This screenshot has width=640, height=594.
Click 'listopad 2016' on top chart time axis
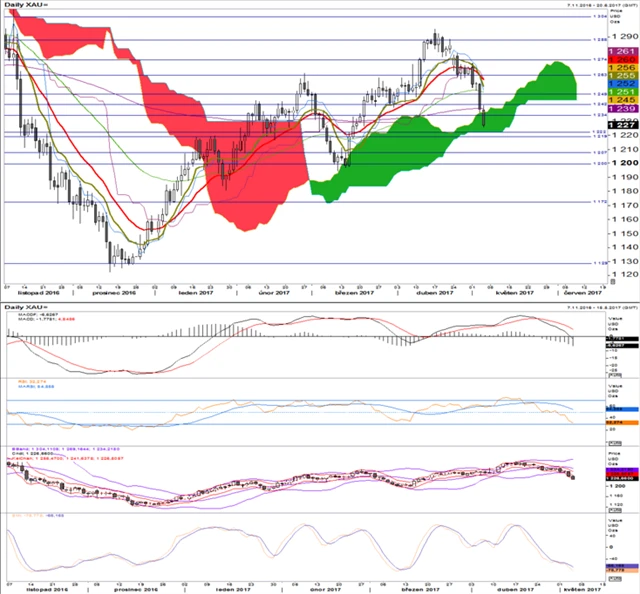[38, 293]
